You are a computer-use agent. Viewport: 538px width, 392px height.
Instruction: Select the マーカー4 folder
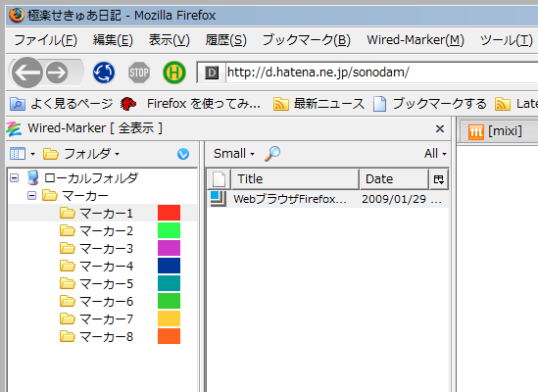click(107, 266)
